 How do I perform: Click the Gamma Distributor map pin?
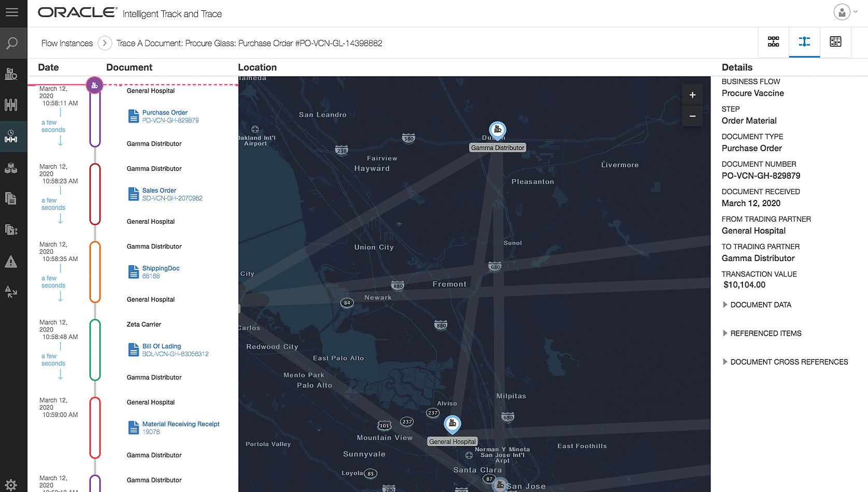[x=497, y=130]
